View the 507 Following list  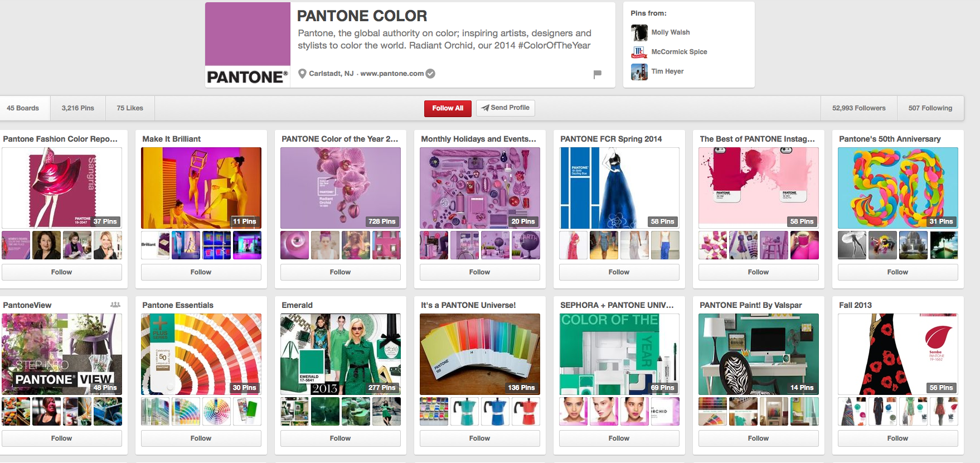pyautogui.click(x=930, y=108)
